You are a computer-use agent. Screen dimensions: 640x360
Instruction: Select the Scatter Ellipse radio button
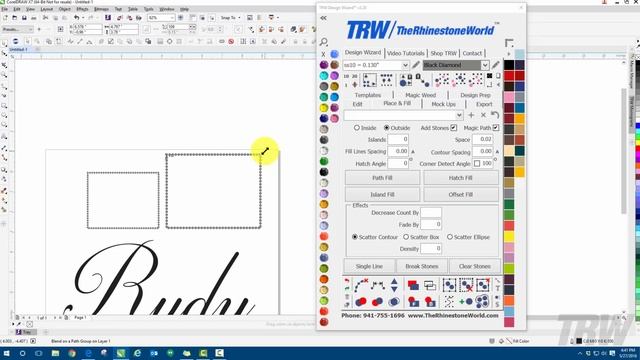[449, 237]
